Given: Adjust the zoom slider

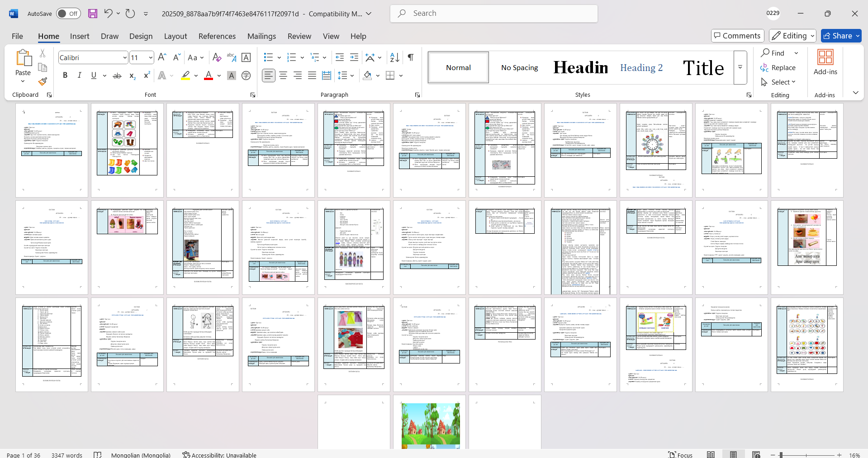Looking at the screenshot, I should coord(781,455).
